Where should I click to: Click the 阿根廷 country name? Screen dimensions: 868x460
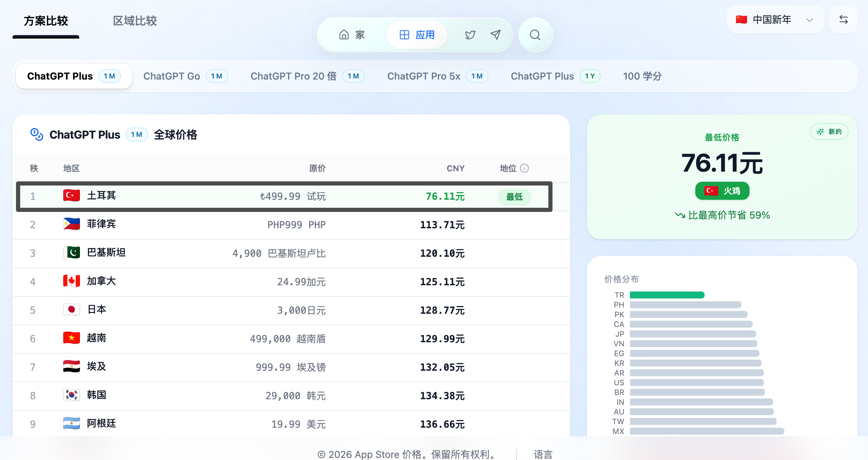click(x=101, y=423)
